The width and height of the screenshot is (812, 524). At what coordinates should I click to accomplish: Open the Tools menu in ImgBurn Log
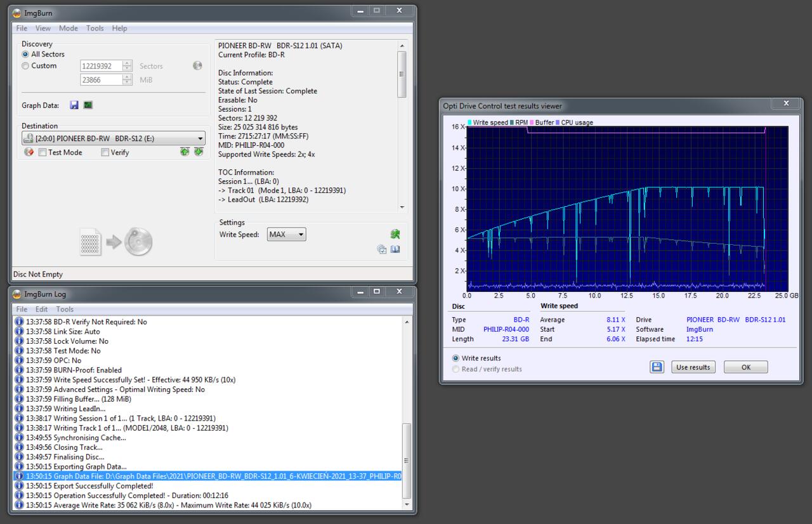tap(65, 309)
